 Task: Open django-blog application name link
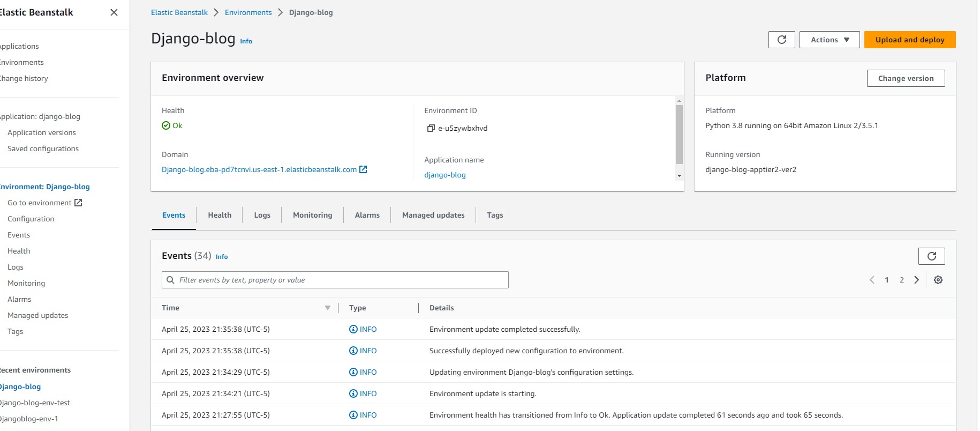tap(444, 175)
